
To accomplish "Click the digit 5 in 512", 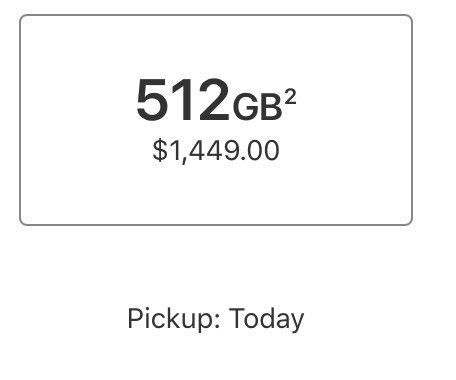I will (151, 99).
